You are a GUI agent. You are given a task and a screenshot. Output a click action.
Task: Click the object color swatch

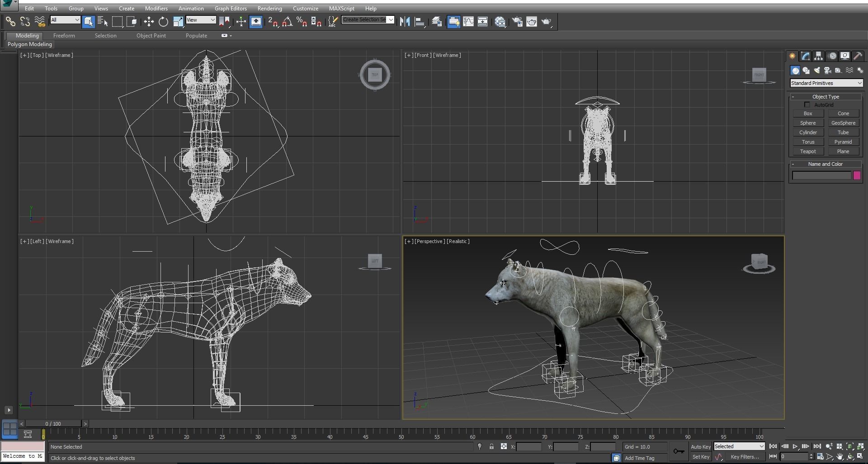[x=857, y=176]
